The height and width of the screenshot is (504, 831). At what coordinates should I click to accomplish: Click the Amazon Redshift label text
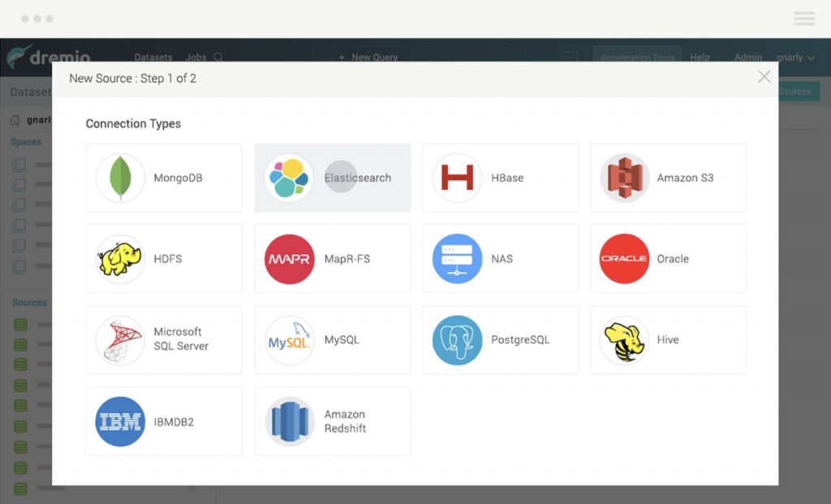tap(345, 421)
